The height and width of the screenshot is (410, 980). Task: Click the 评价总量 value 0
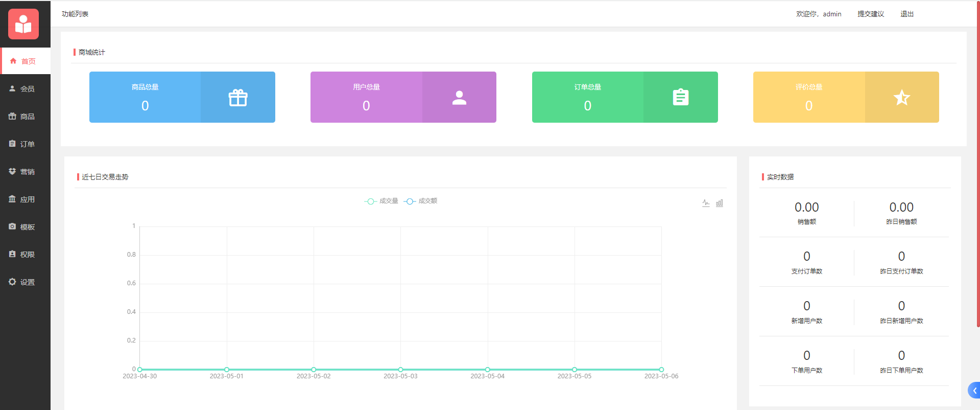point(809,106)
